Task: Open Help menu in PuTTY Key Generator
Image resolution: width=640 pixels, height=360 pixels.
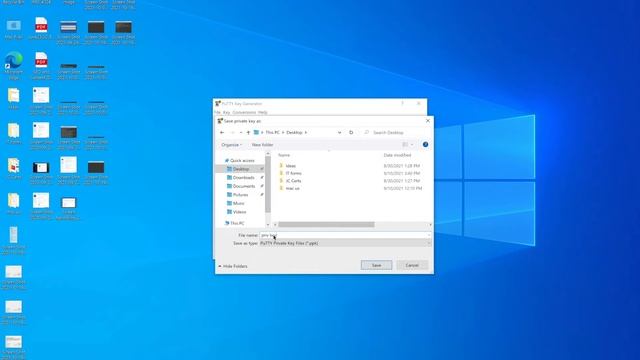Action: pos(263,112)
